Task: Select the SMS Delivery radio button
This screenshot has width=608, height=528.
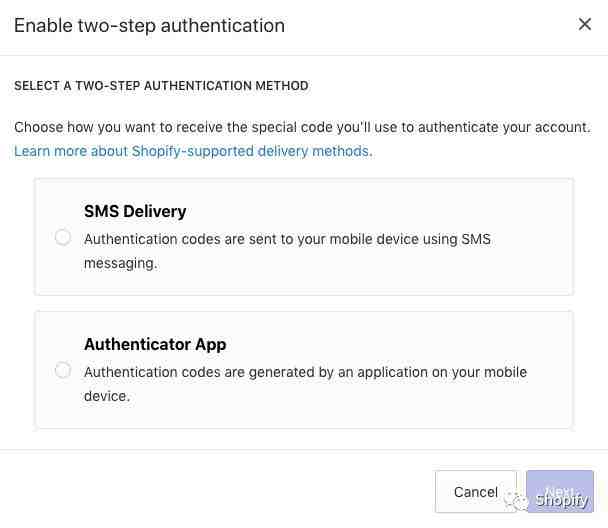Action: click(x=63, y=237)
